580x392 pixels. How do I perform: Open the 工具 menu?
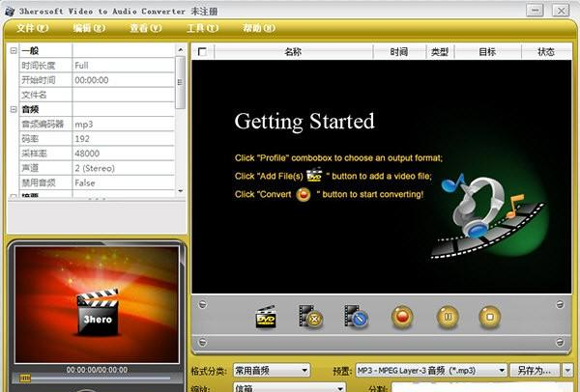coord(202,28)
